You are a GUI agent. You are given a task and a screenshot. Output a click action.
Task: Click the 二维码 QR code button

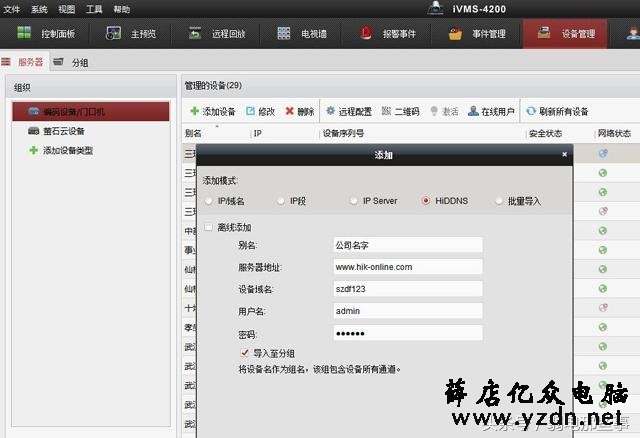[x=401, y=111]
